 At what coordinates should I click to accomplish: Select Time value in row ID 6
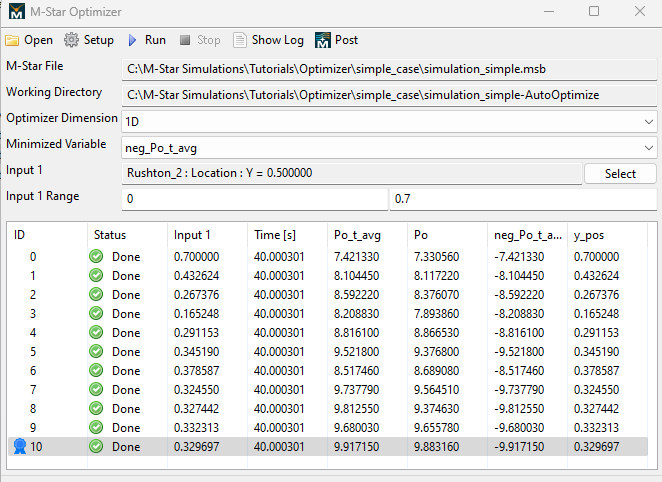pos(279,371)
